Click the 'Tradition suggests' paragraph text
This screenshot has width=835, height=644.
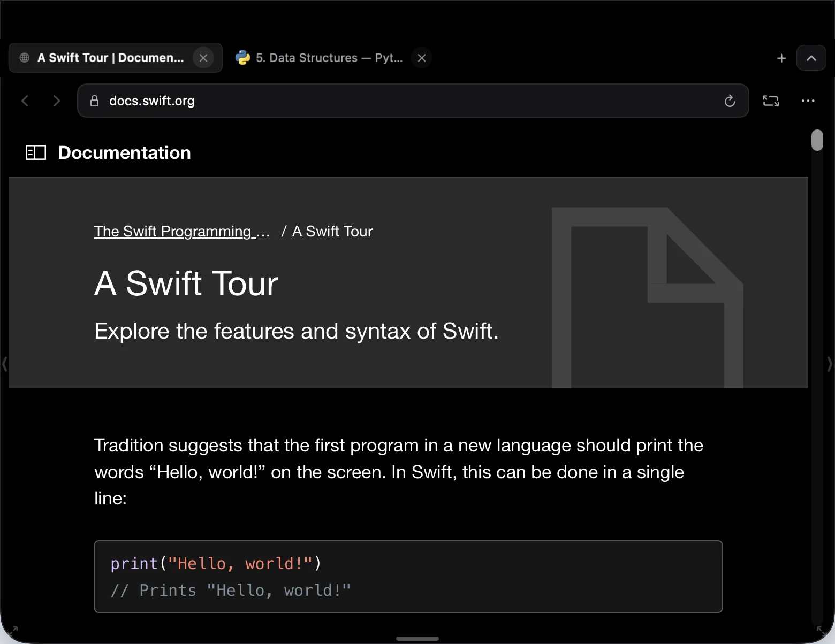[x=399, y=472]
